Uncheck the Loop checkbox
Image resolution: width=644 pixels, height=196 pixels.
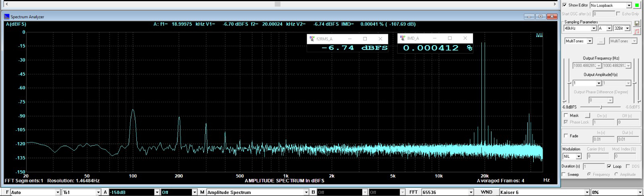coord(609,166)
